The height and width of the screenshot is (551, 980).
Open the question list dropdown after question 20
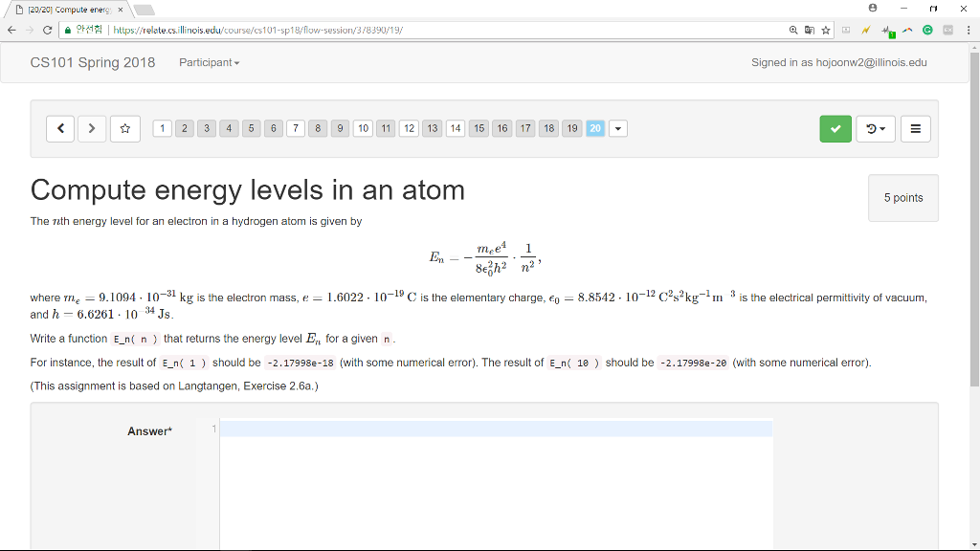(617, 128)
